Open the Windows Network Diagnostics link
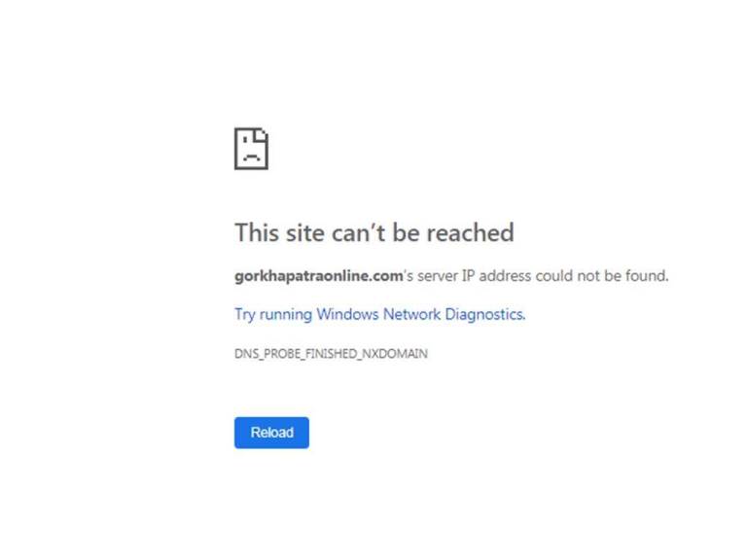 (379, 314)
